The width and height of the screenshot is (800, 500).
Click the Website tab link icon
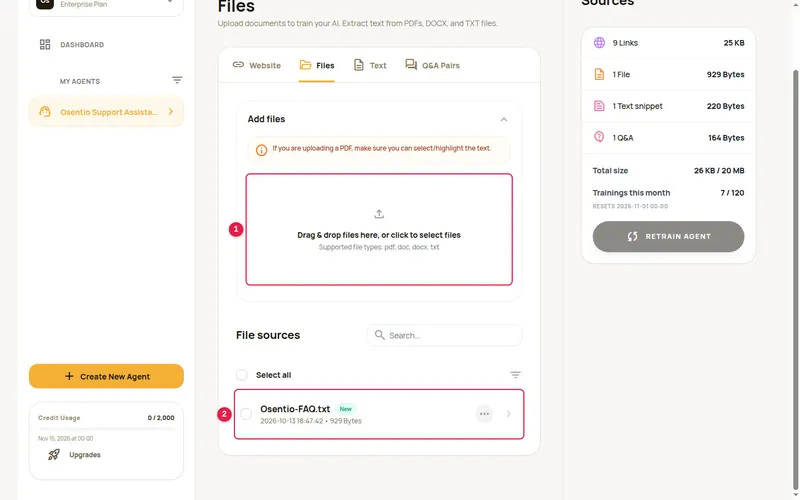click(238, 65)
